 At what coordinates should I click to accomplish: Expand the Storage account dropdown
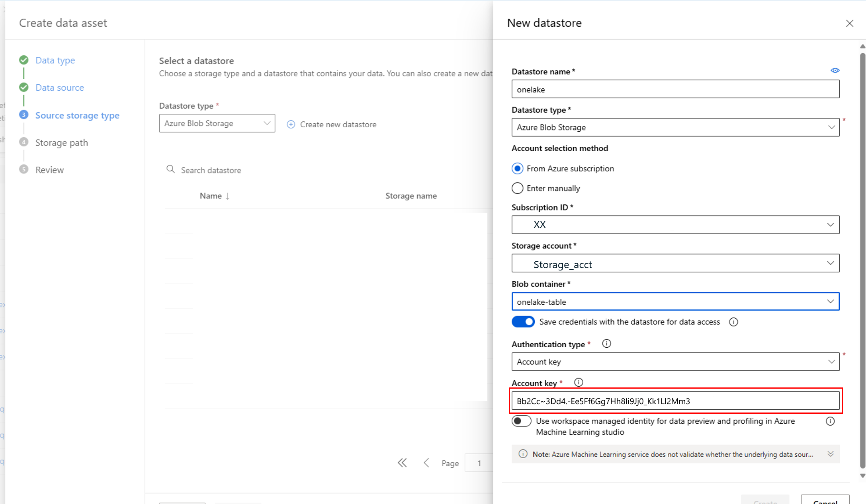pyautogui.click(x=675, y=263)
